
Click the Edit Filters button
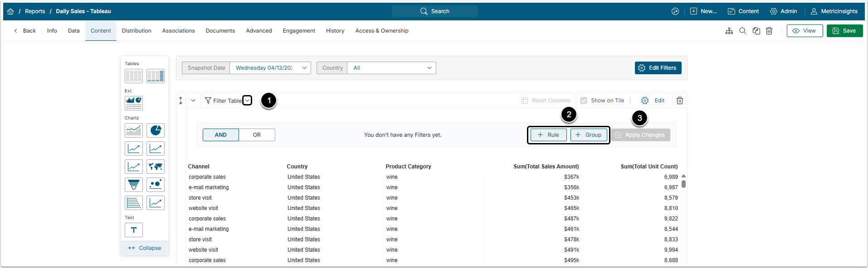(x=658, y=68)
